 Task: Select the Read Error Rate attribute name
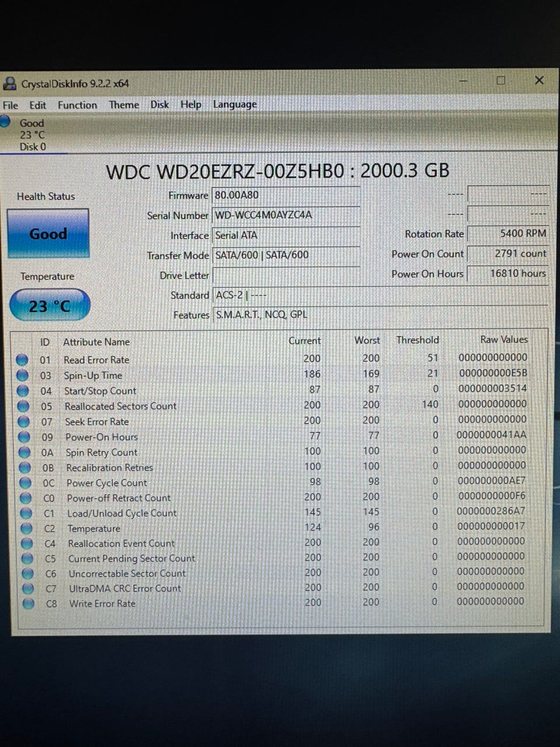tap(96, 360)
